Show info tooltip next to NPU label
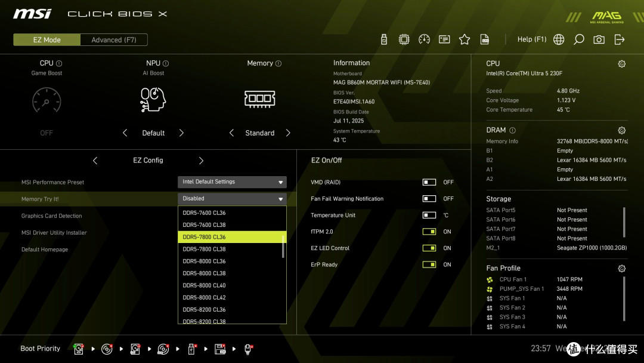Viewport: 644px width, 363px height. [x=166, y=63]
